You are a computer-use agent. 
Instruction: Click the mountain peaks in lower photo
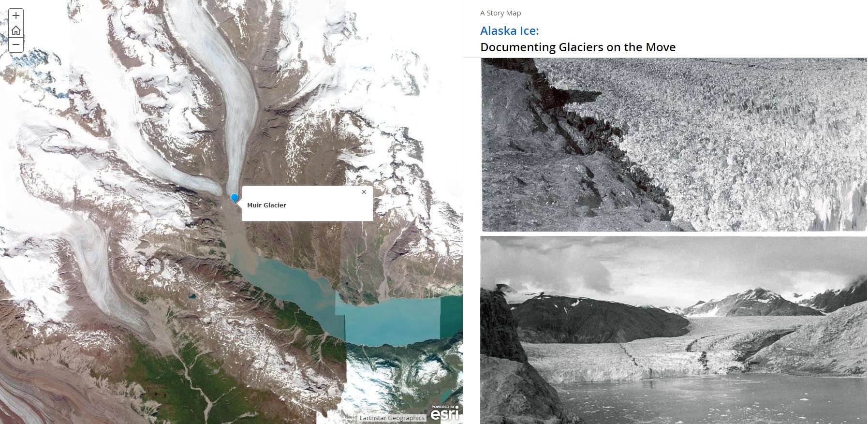(x=759, y=300)
